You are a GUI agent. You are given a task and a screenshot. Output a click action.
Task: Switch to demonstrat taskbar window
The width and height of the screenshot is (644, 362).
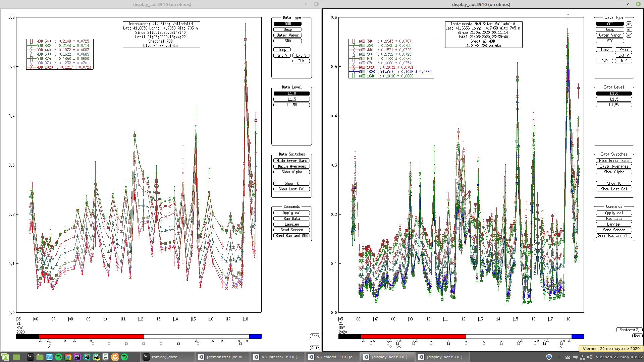pyautogui.click(x=222, y=357)
